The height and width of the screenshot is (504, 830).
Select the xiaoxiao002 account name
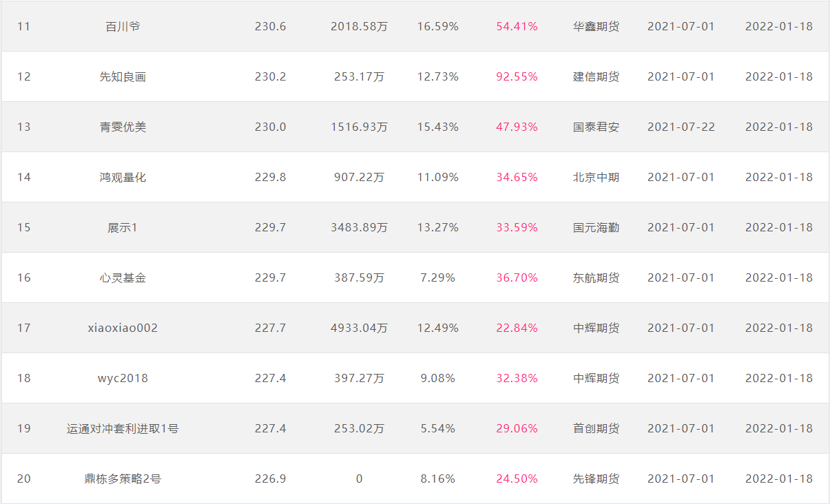(x=123, y=328)
